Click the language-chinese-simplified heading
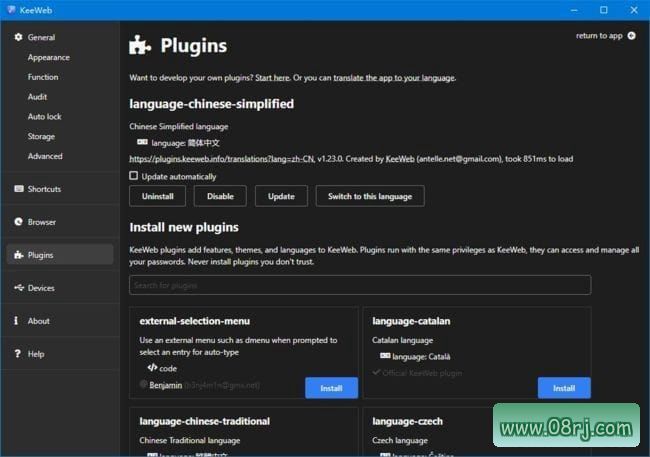Viewport: 650px width, 457px height. pyautogui.click(x=211, y=104)
